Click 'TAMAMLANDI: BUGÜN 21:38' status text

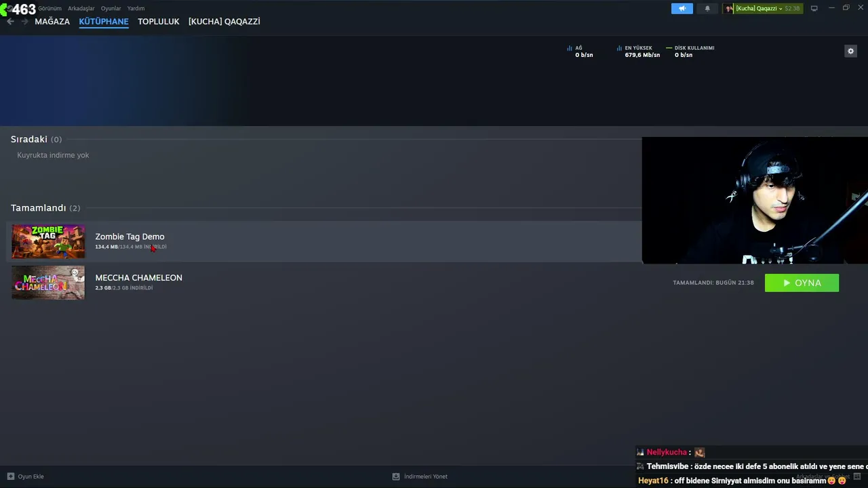[713, 283]
